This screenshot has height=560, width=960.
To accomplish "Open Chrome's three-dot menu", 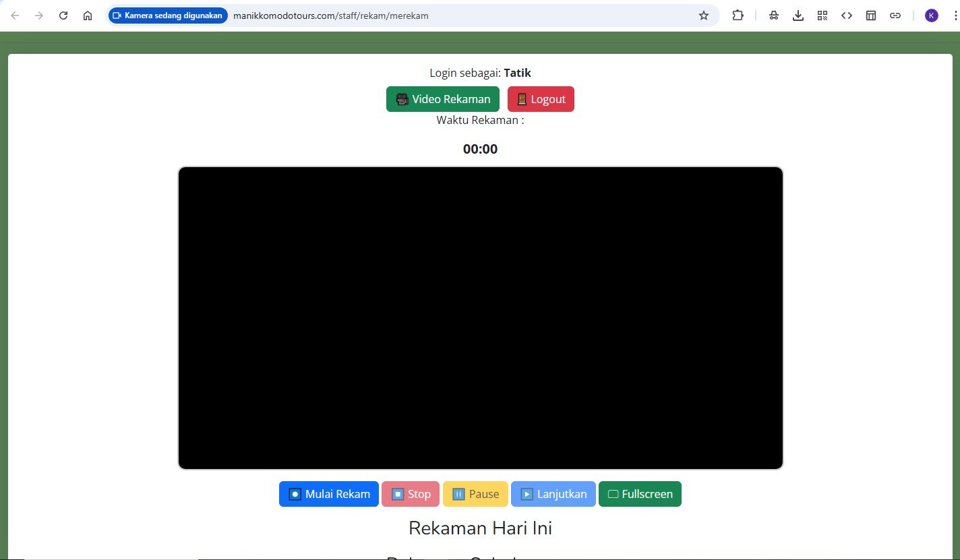I will pyautogui.click(x=951, y=15).
